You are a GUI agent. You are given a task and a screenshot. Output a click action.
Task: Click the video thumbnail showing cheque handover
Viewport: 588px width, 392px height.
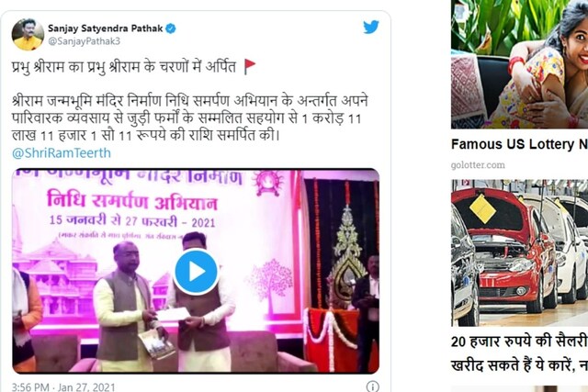(196, 272)
